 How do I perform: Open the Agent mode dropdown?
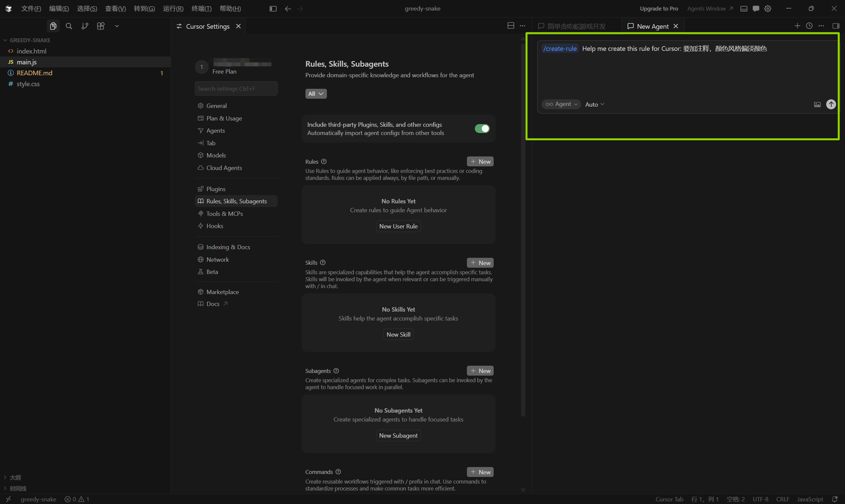click(x=561, y=104)
